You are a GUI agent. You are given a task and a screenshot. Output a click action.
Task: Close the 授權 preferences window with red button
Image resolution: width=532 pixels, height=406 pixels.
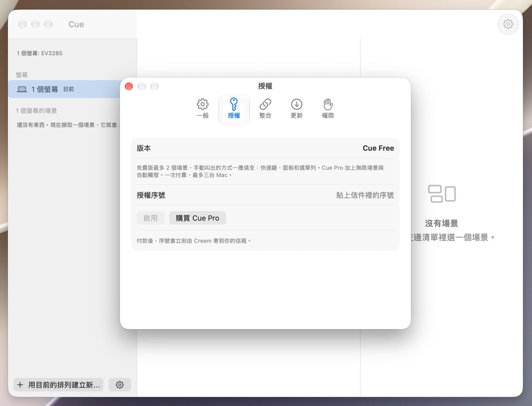point(129,86)
